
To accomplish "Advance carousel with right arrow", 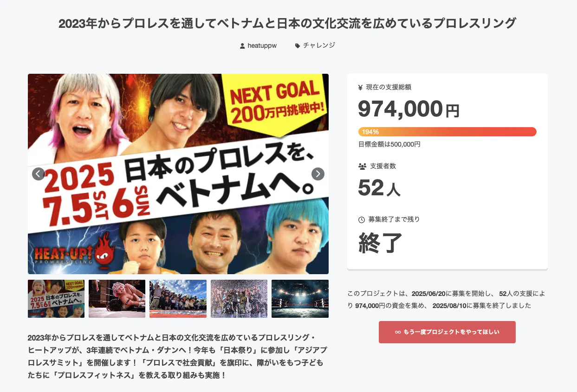I will 318,174.
